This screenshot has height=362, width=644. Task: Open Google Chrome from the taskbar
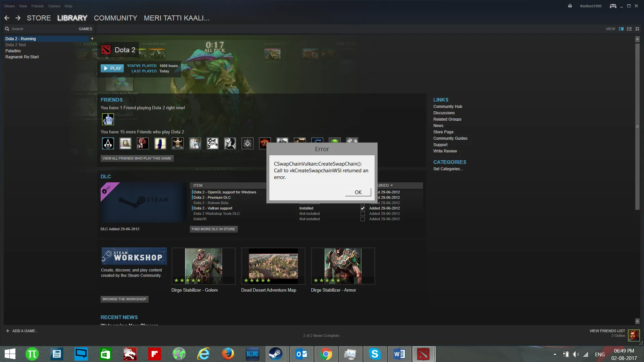point(326,354)
